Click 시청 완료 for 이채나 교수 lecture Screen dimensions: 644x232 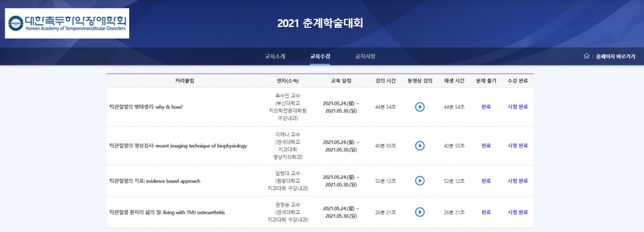click(518, 146)
